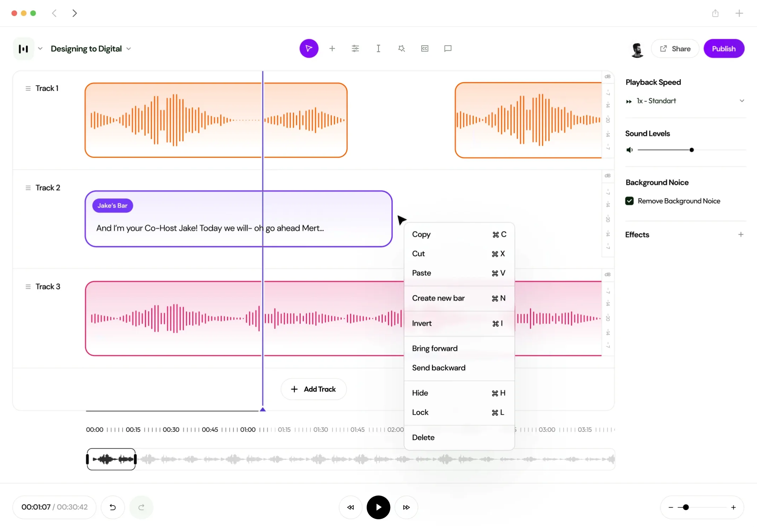
Task: Go forward with the right chevron
Action: click(74, 13)
